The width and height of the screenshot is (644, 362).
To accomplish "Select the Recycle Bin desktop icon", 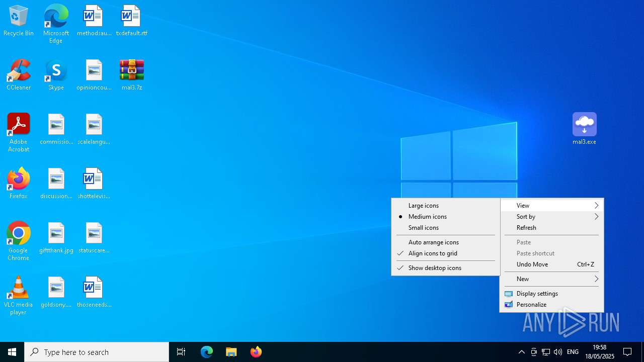I will (19, 22).
